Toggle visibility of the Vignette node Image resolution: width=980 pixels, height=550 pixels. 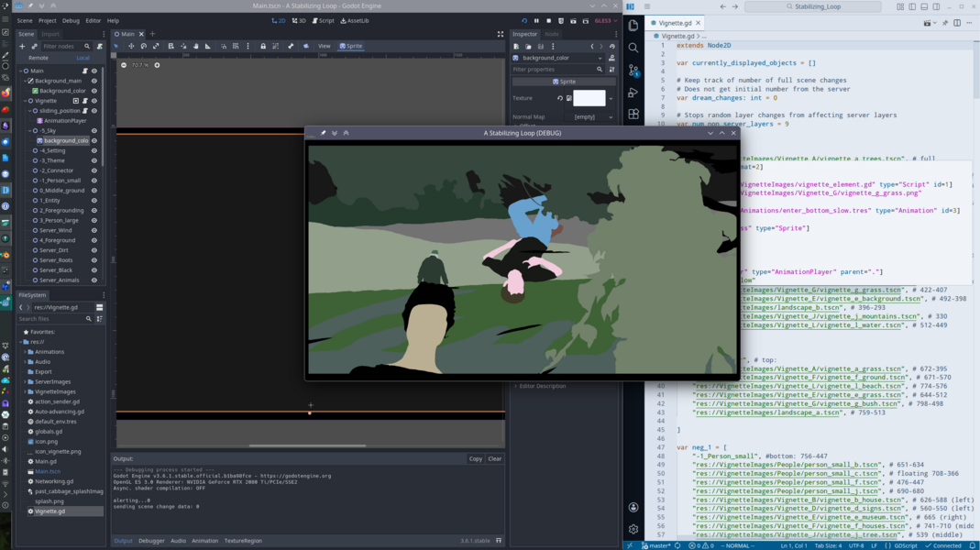pyautogui.click(x=94, y=101)
